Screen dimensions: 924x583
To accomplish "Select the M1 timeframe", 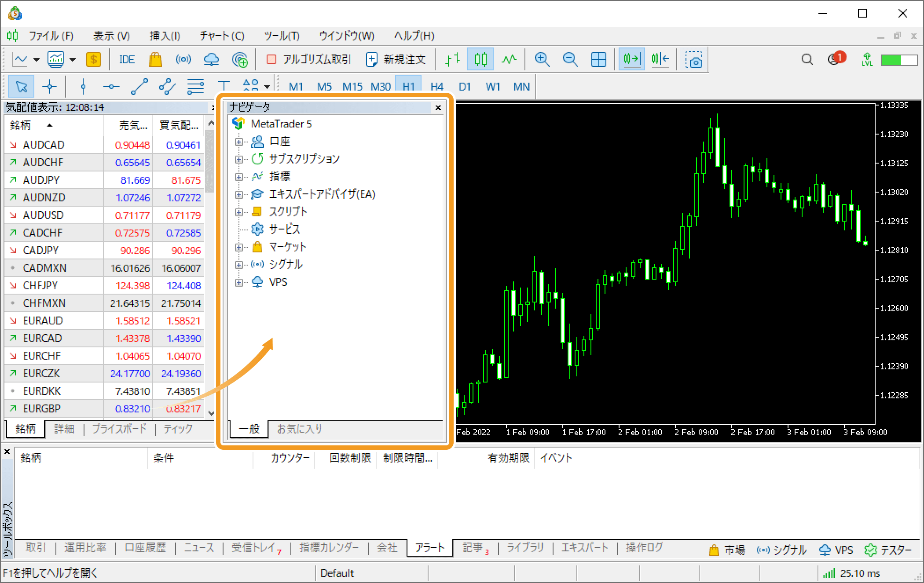I will [x=296, y=87].
